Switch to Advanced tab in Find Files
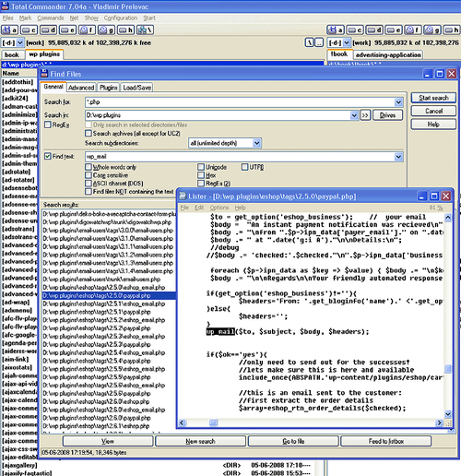The height and width of the screenshot is (476, 461). click(x=81, y=88)
